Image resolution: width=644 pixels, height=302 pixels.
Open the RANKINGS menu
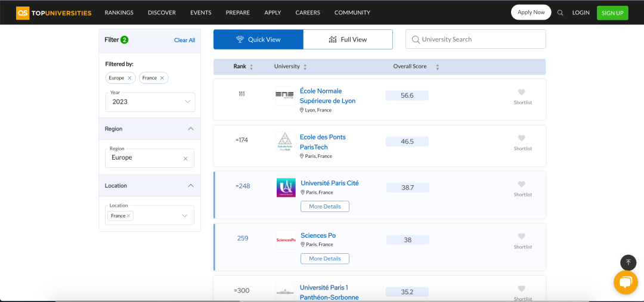click(119, 13)
